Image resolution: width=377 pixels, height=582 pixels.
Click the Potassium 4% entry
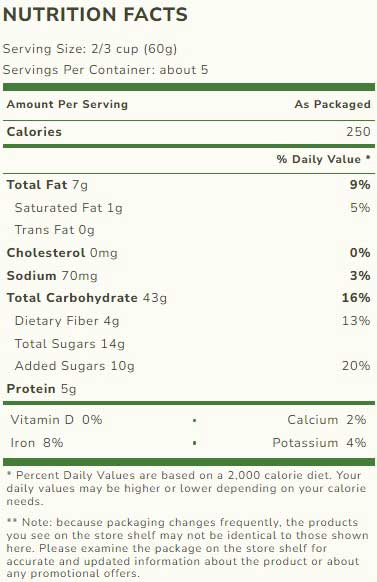(x=319, y=443)
